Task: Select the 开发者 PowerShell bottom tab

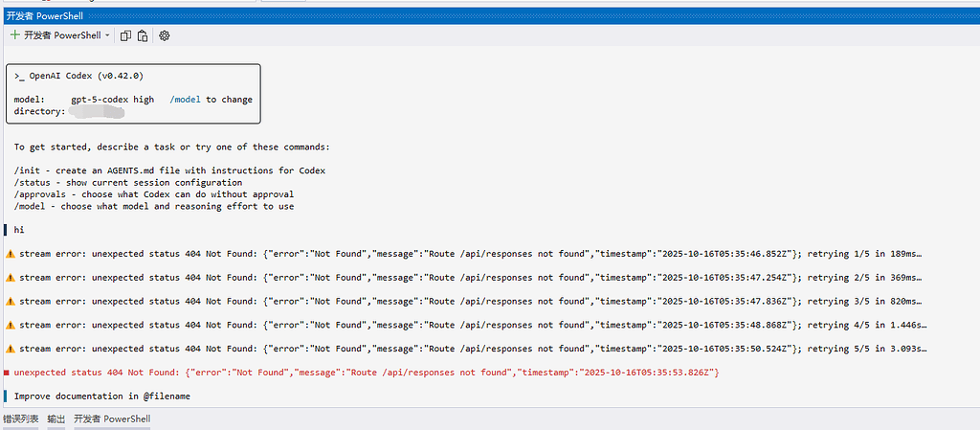Action: pos(112,419)
